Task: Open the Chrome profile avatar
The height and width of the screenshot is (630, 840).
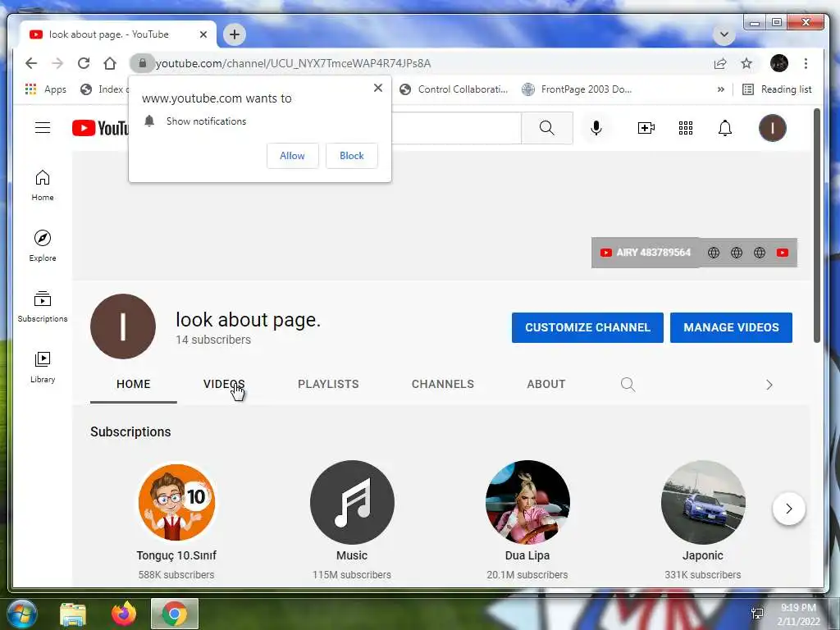Action: point(779,63)
